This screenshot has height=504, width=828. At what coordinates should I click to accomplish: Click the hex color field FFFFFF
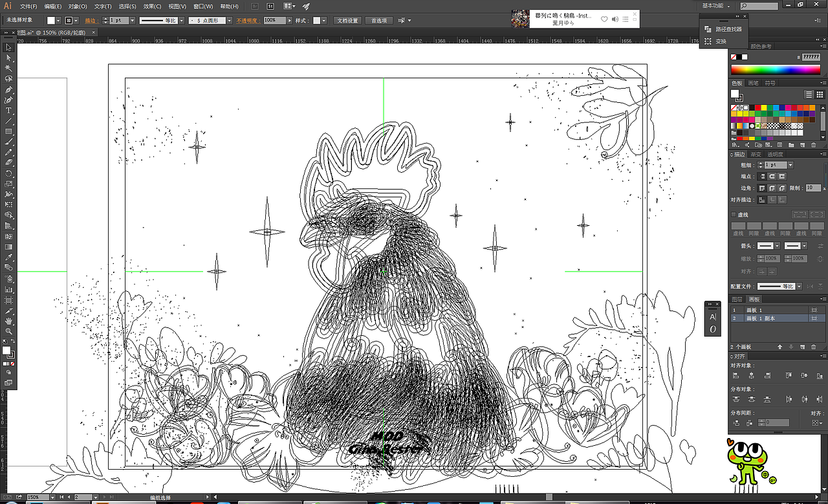(811, 57)
